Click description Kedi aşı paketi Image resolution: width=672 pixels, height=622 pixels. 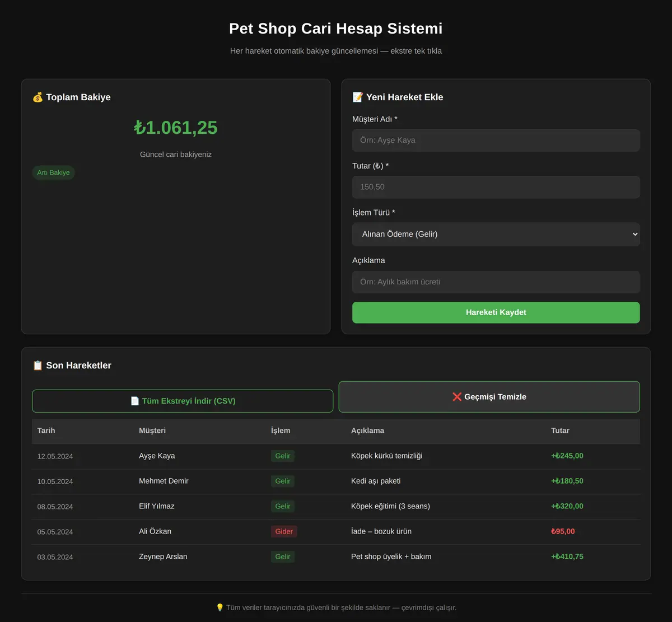(376, 481)
